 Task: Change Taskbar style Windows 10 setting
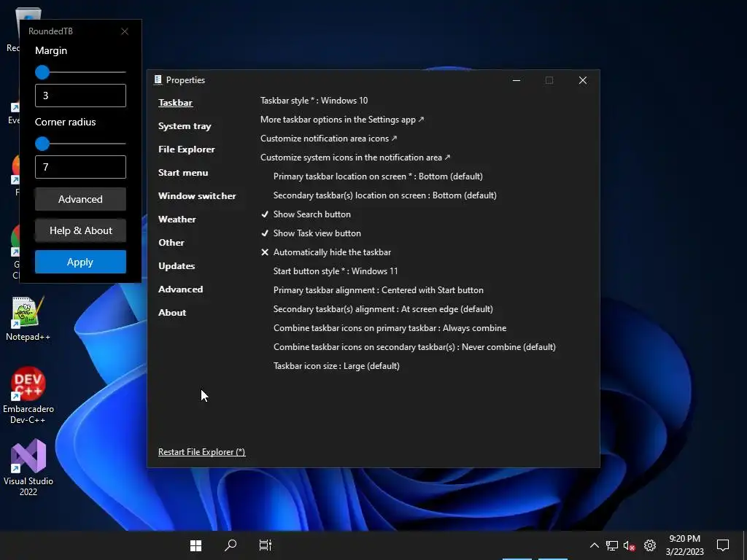pyautogui.click(x=314, y=101)
